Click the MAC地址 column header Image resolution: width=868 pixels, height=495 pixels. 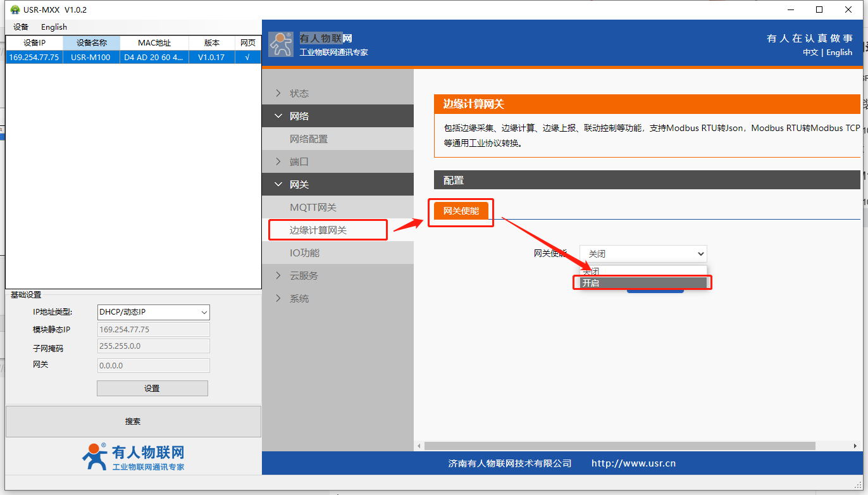click(x=154, y=43)
